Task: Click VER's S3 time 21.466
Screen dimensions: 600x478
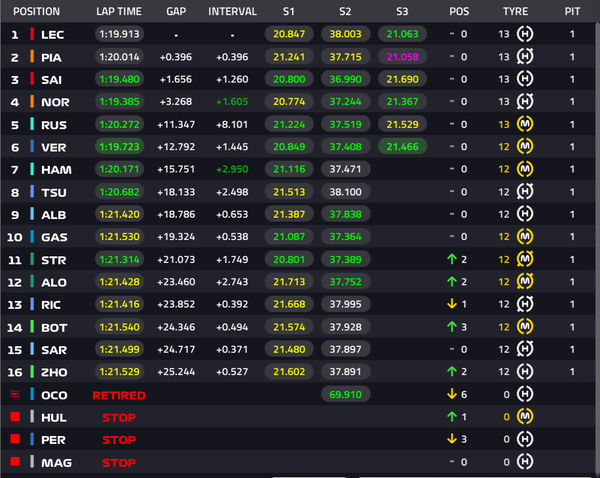Action: pyautogui.click(x=402, y=147)
